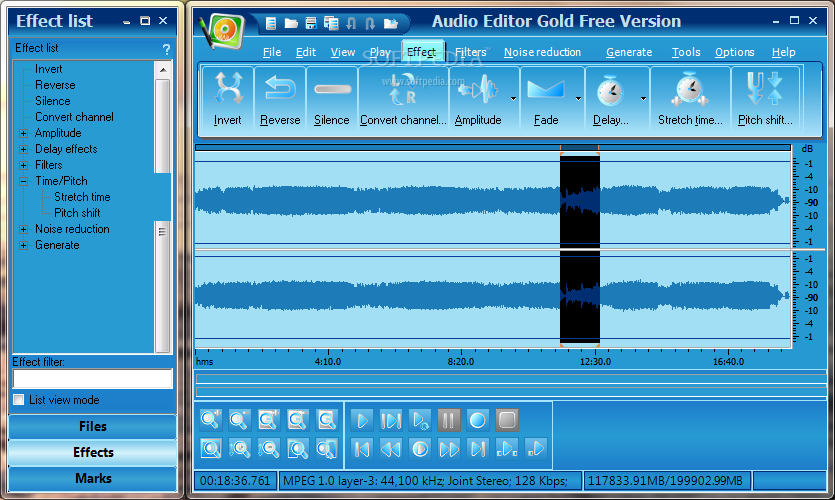Viewport: 835px width, 500px height.
Task: Click the Play selection button with bars
Action: [391, 421]
